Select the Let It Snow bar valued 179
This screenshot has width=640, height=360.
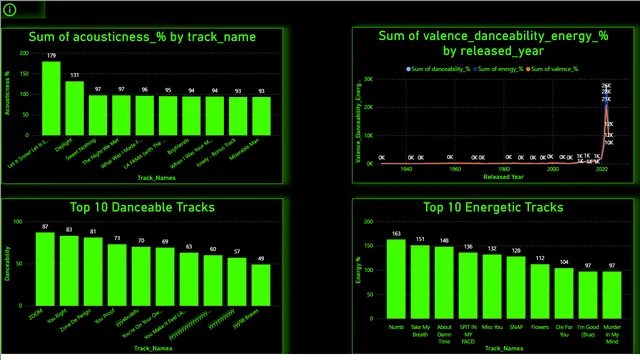51,98
